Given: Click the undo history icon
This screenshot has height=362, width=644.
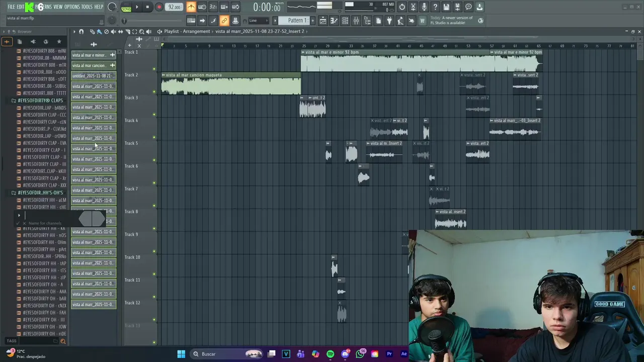Looking at the screenshot, I should (402, 7).
